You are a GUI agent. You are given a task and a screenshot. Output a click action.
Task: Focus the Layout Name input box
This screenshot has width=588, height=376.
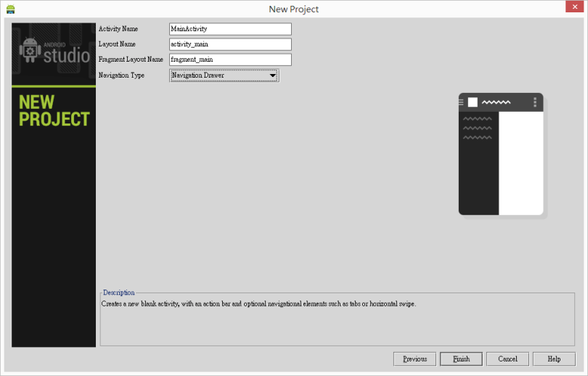[x=230, y=44]
